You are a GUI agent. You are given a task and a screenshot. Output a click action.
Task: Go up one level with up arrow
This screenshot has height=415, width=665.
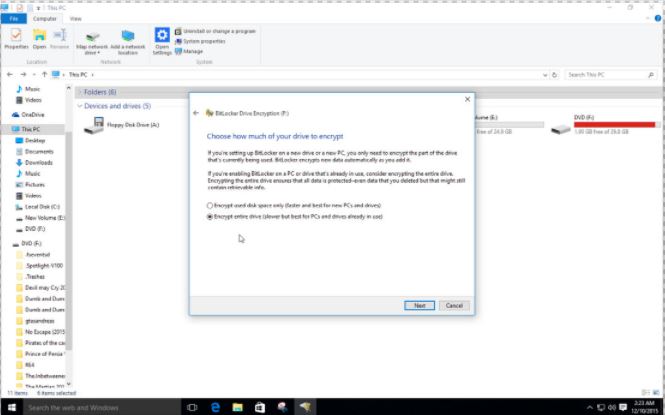point(44,75)
